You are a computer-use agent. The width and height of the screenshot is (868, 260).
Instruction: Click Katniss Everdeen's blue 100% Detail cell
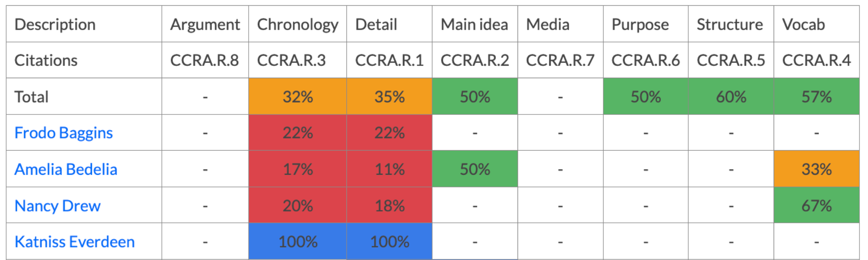click(389, 242)
